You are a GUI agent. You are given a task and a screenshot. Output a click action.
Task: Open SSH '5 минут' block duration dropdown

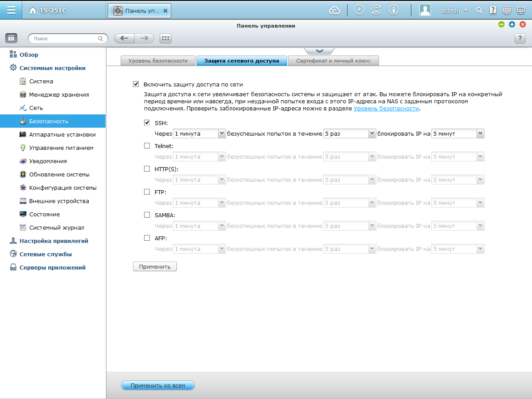(458, 133)
